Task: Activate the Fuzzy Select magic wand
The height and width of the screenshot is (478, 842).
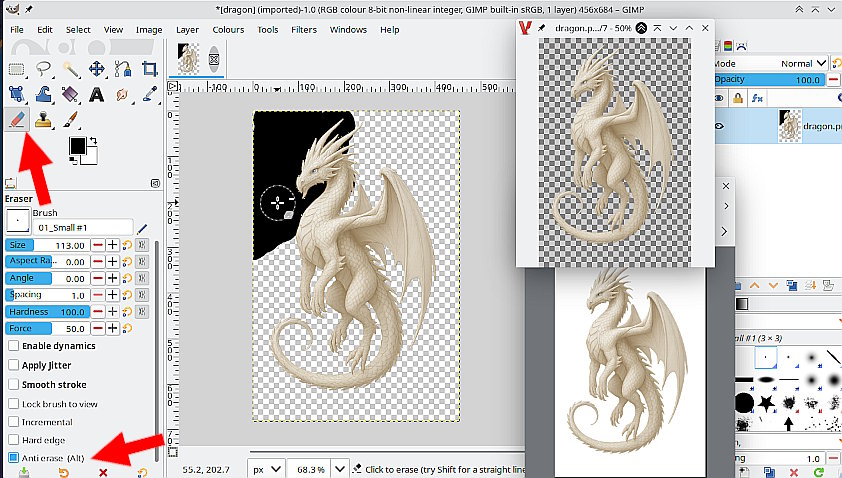Action: pyautogui.click(x=70, y=69)
